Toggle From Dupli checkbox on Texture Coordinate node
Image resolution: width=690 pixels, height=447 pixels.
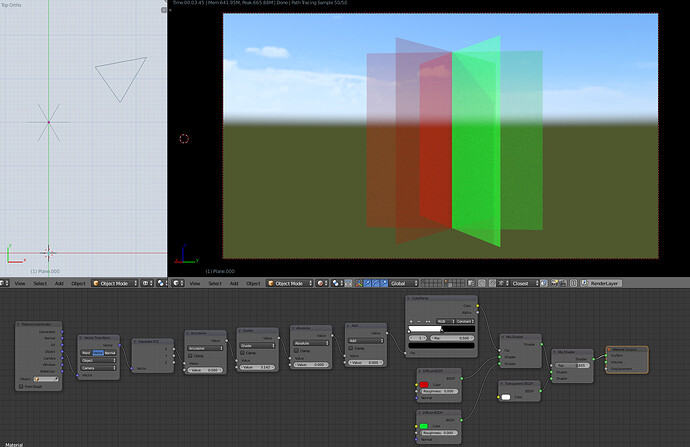(x=21, y=387)
